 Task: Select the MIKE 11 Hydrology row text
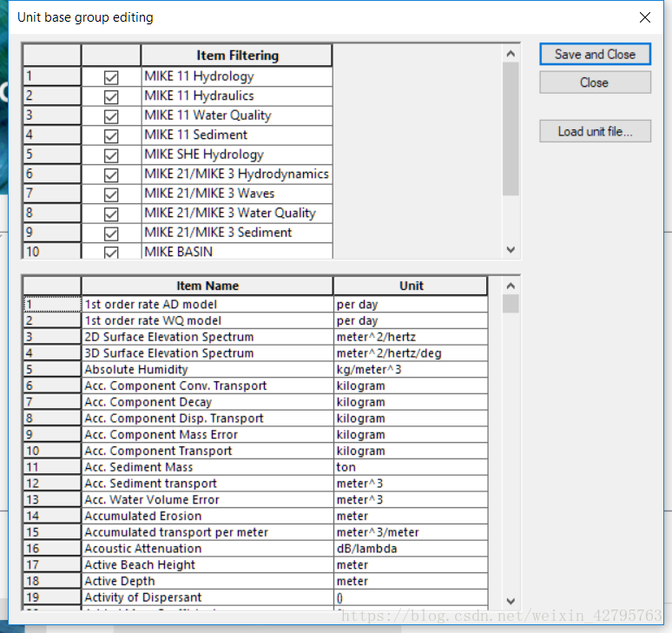coord(200,76)
